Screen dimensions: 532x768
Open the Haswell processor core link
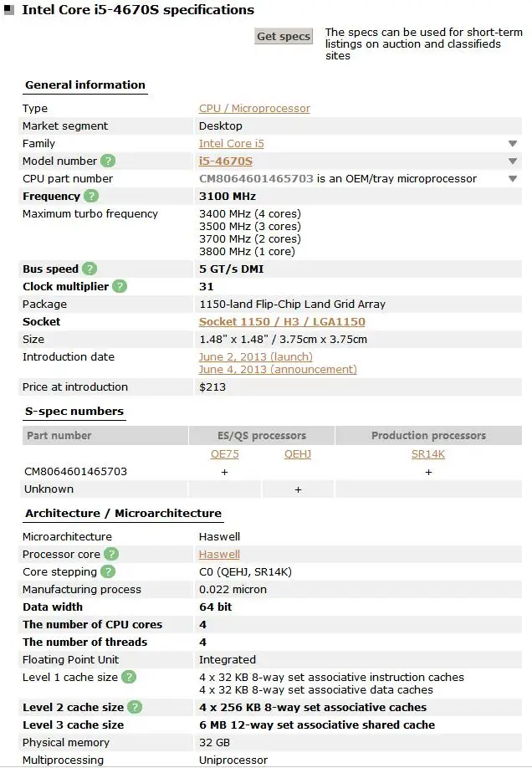pyautogui.click(x=219, y=555)
